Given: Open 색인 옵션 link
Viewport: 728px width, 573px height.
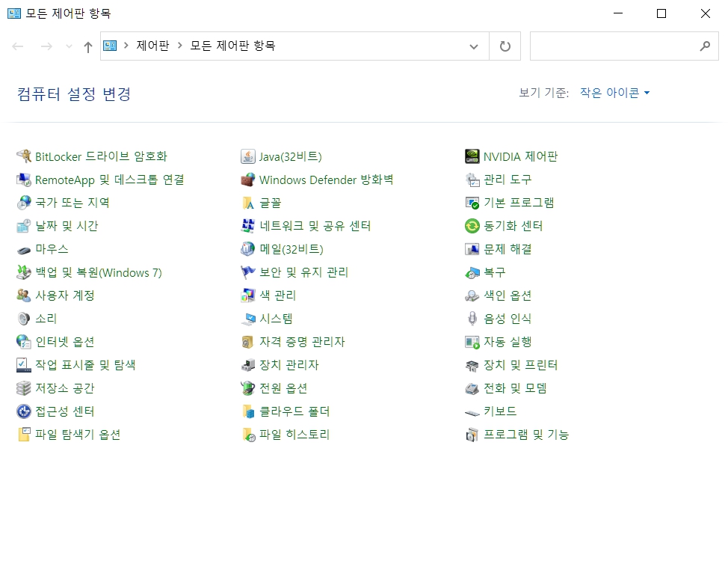Looking at the screenshot, I should (508, 295).
